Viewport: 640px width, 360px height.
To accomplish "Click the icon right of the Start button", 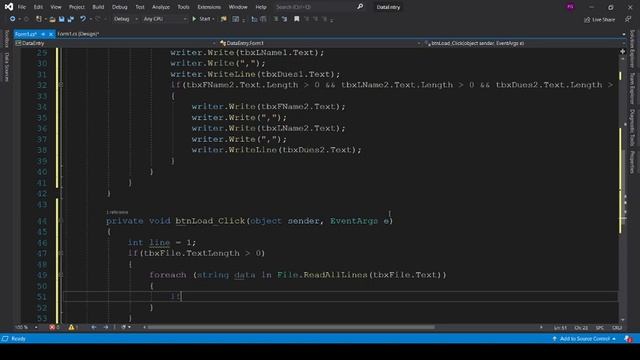I will 223,19.
